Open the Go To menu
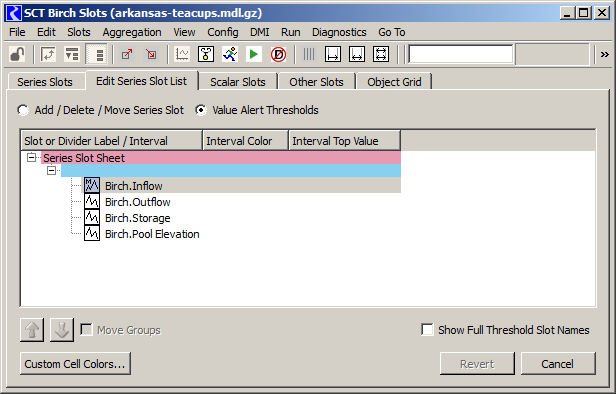Image resolution: width=616 pixels, height=394 pixels. 392,32
